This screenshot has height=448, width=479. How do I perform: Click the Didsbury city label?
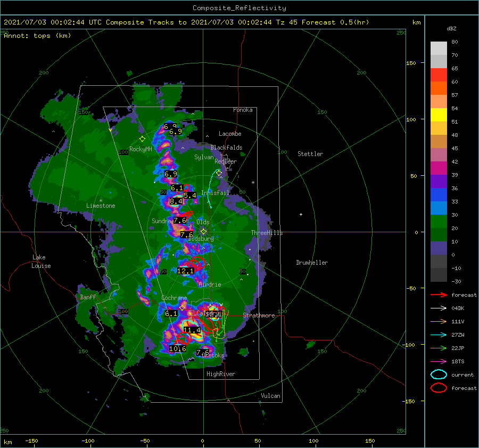point(201,239)
